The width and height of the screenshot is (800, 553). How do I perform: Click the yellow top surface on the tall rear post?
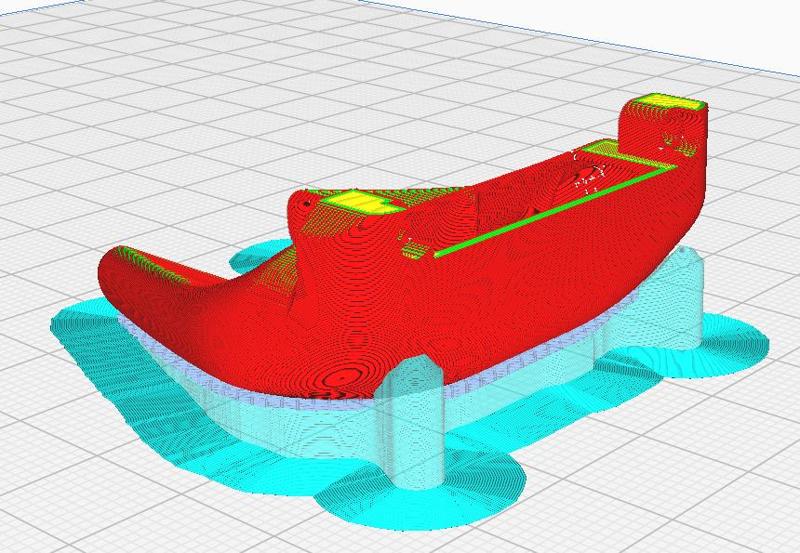tap(668, 102)
